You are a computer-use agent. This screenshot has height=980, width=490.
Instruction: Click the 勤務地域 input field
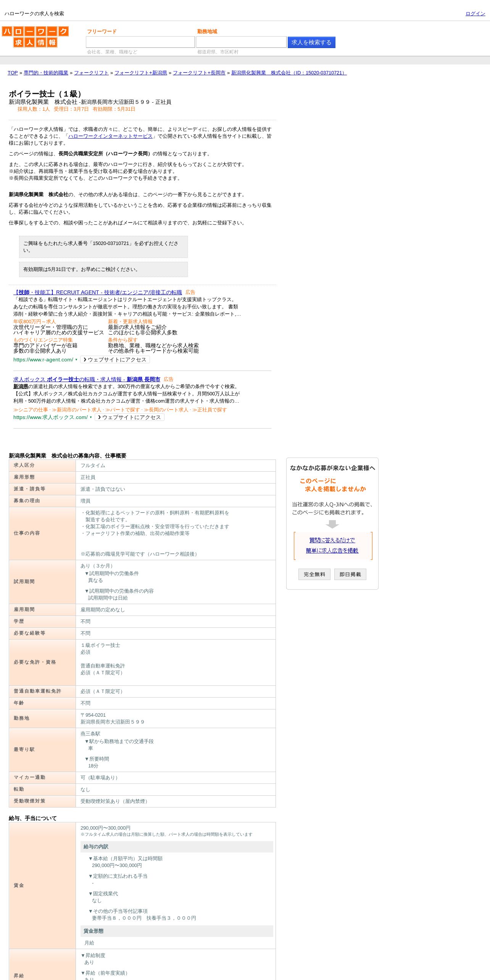[x=241, y=42]
